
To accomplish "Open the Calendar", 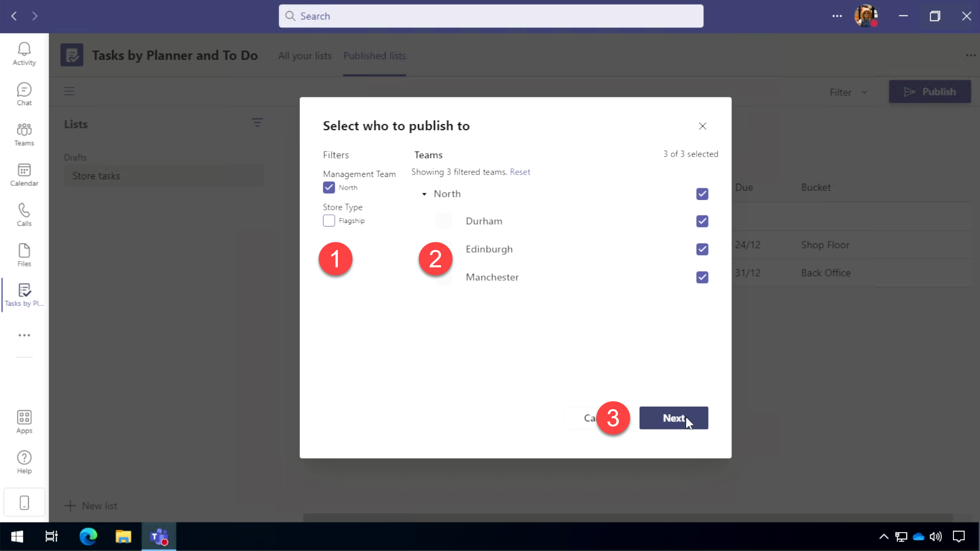I will pyautogui.click(x=23, y=174).
